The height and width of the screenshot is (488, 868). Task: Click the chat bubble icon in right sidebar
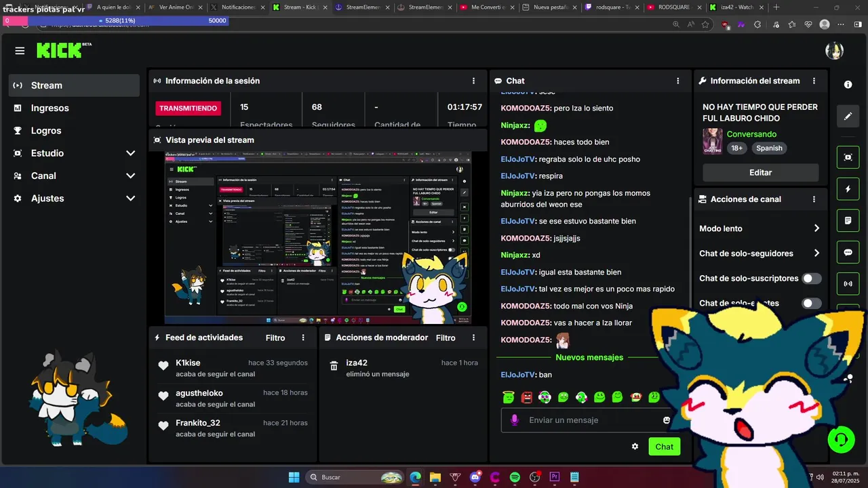(848, 252)
